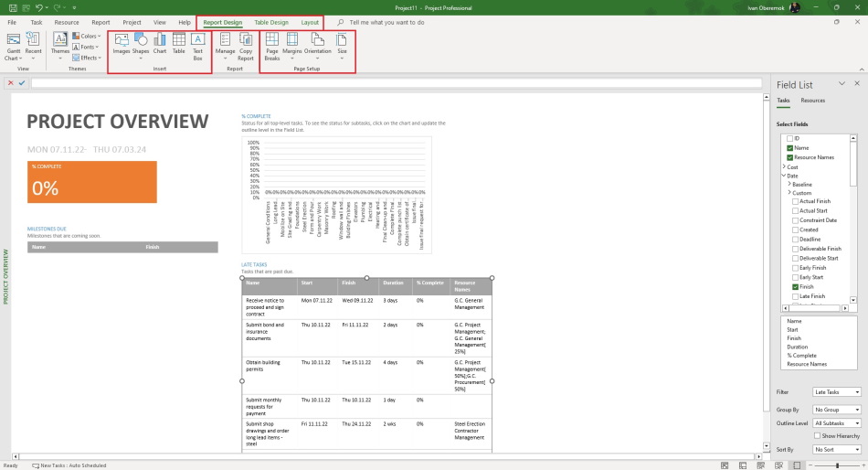Image resolution: width=868 pixels, height=470 pixels.
Task: Cancel the entry with the red X
Action: (x=11, y=83)
